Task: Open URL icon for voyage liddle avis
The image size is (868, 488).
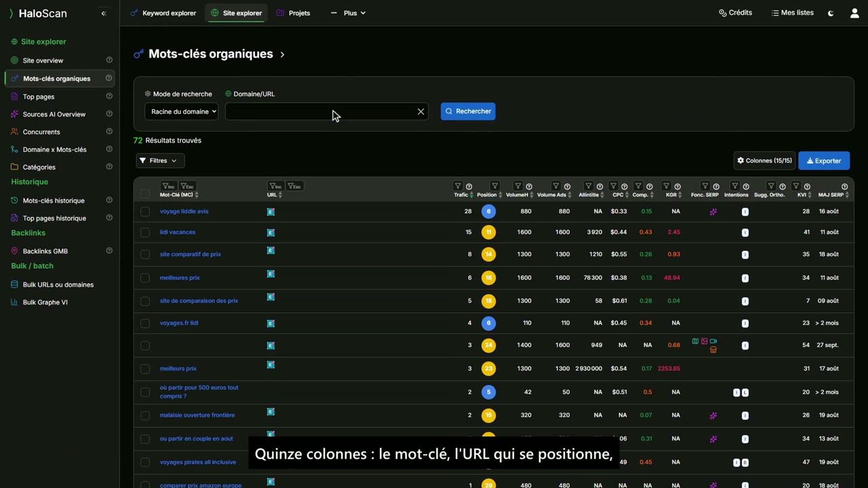Action: tap(271, 211)
